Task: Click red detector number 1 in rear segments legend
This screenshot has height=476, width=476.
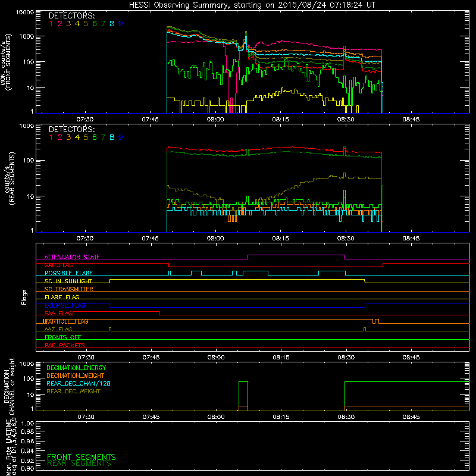Action: [51, 137]
